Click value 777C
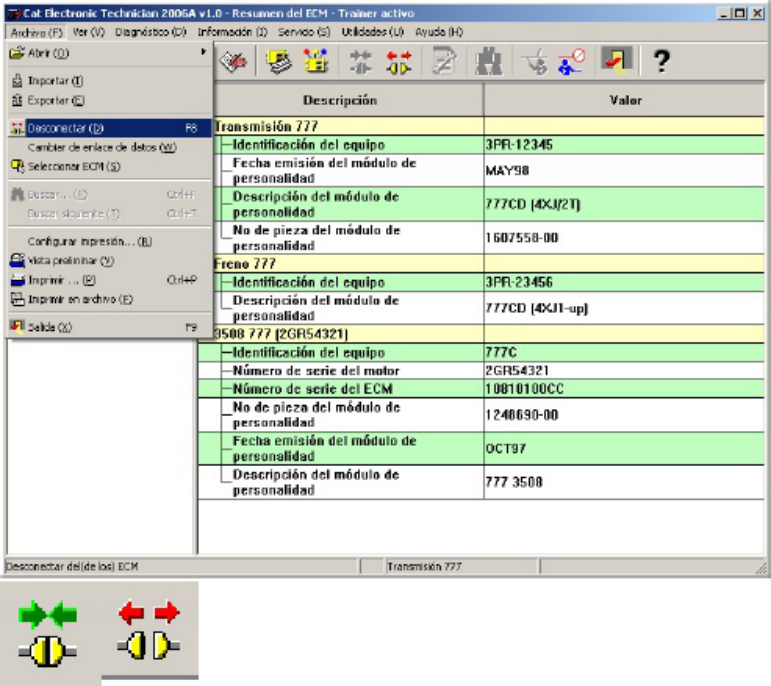This screenshot has height=686, width=771. tap(501, 353)
